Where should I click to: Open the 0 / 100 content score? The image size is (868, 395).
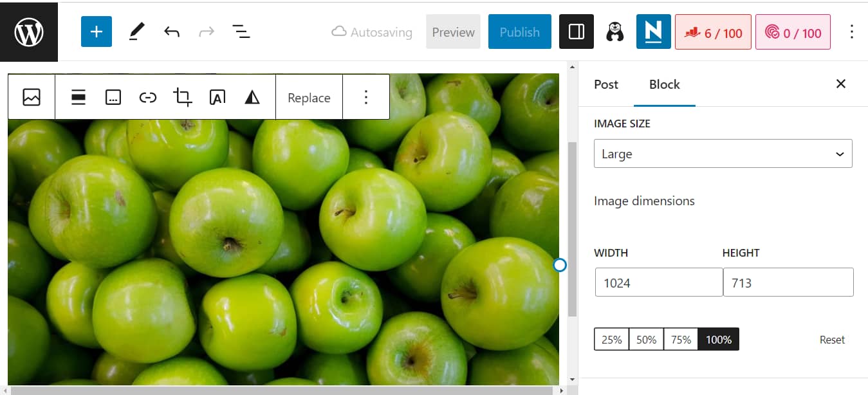click(x=793, y=32)
